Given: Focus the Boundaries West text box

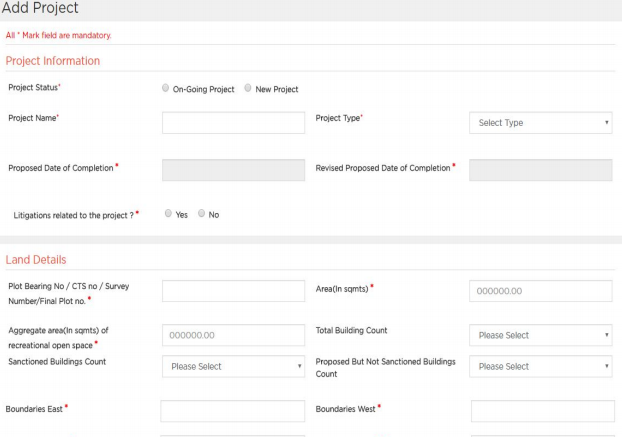Looking at the screenshot, I should 542,411.
